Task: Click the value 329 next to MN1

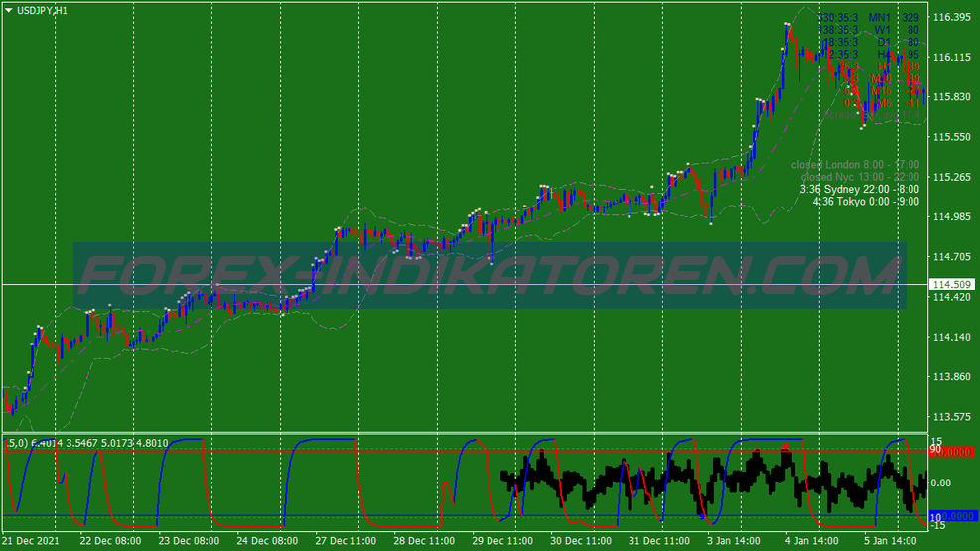Action: coord(910,18)
